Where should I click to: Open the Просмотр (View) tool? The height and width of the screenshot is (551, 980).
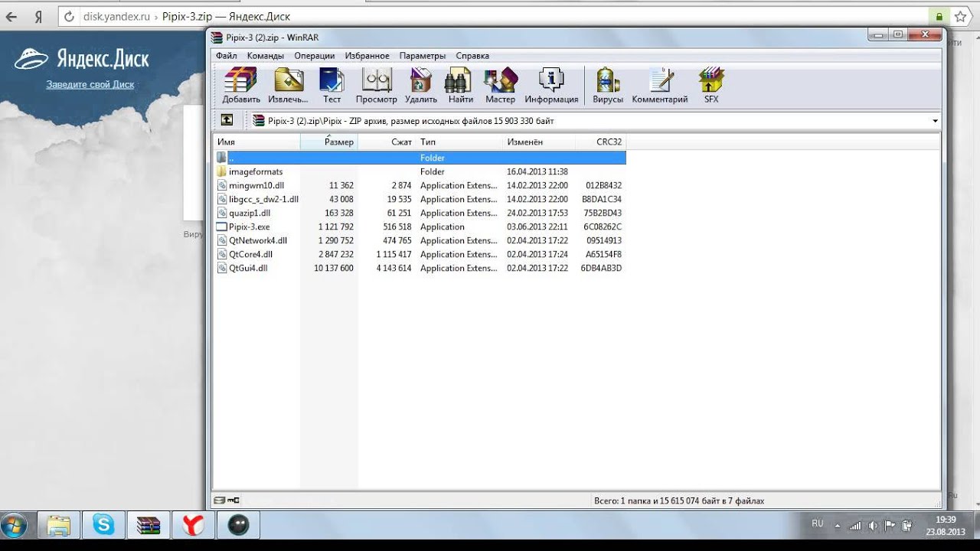376,86
